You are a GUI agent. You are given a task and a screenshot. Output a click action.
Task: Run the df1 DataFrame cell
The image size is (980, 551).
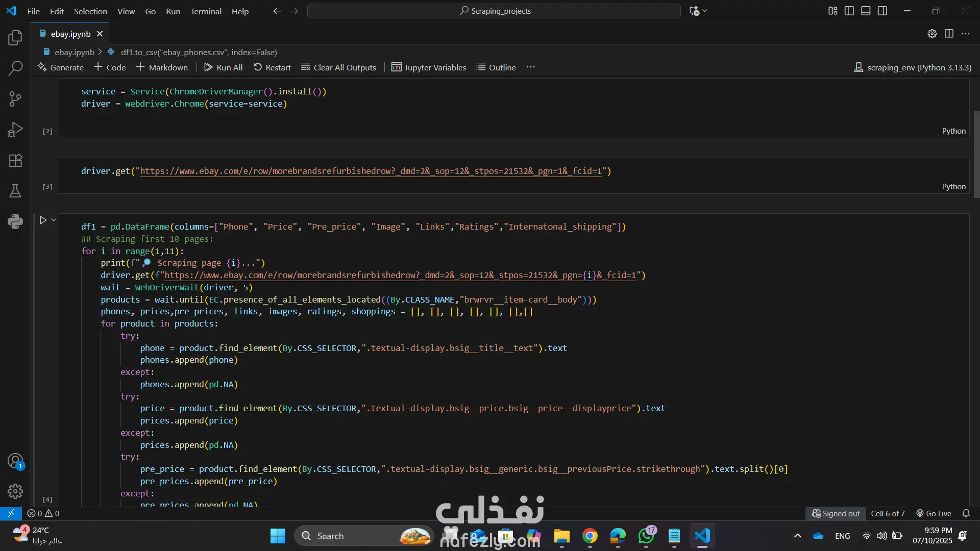click(x=43, y=220)
